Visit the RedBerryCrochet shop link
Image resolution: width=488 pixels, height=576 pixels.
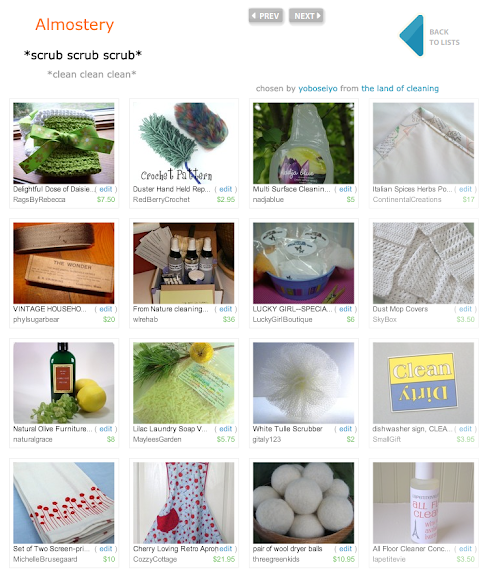coord(161,199)
